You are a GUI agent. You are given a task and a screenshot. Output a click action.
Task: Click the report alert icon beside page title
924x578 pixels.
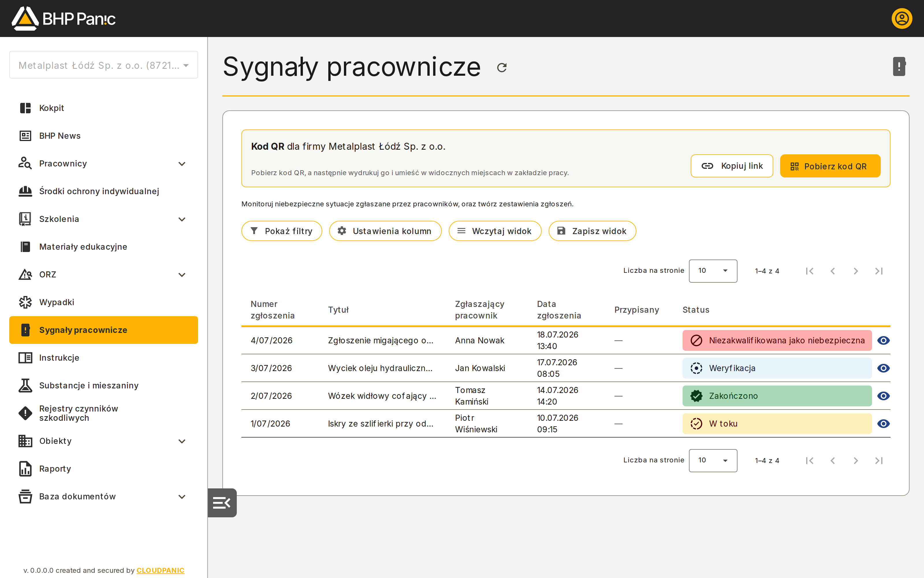click(x=899, y=66)
